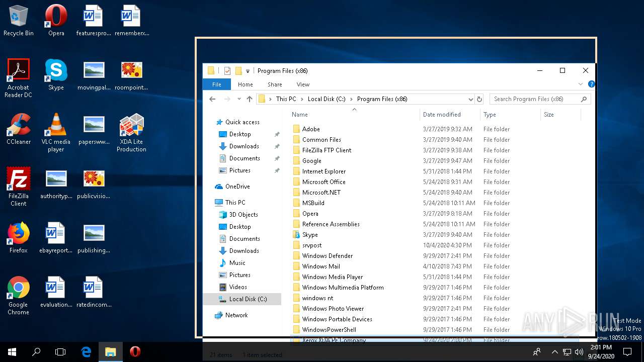The image size is (644, 362).
Task: Click the Opera taskbar icon
Action: 135,352
